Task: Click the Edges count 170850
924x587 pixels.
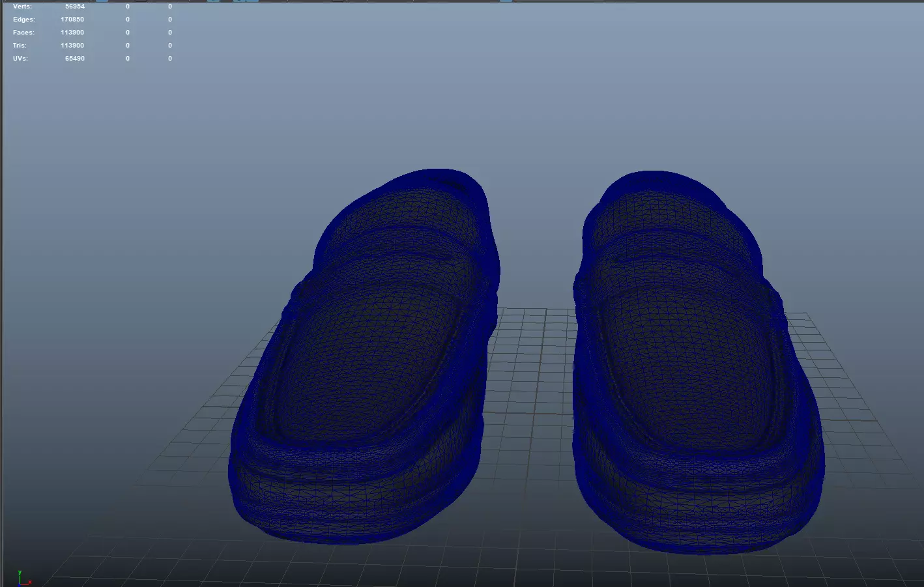Action: (x=72, y=20)
